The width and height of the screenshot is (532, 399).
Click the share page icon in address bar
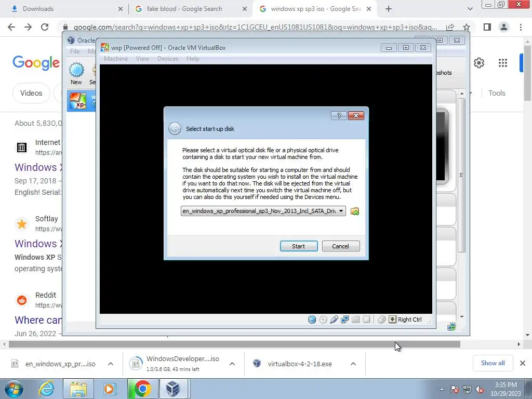[x=450, y=27]
